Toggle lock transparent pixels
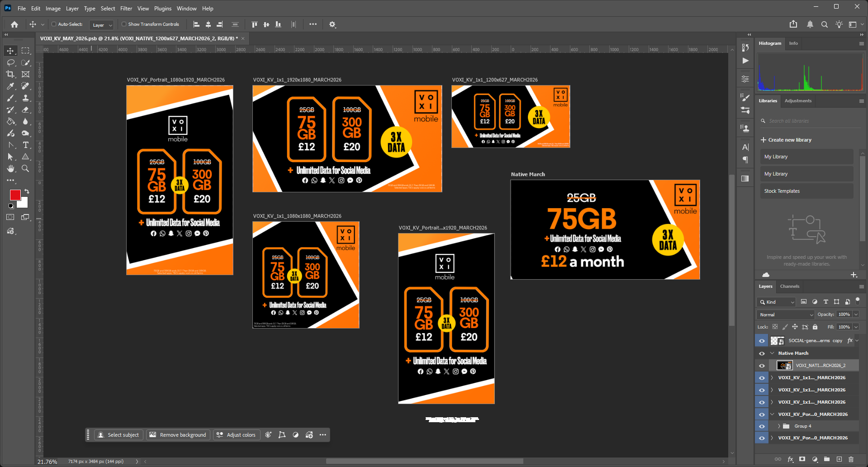 (x=775, y=327)
